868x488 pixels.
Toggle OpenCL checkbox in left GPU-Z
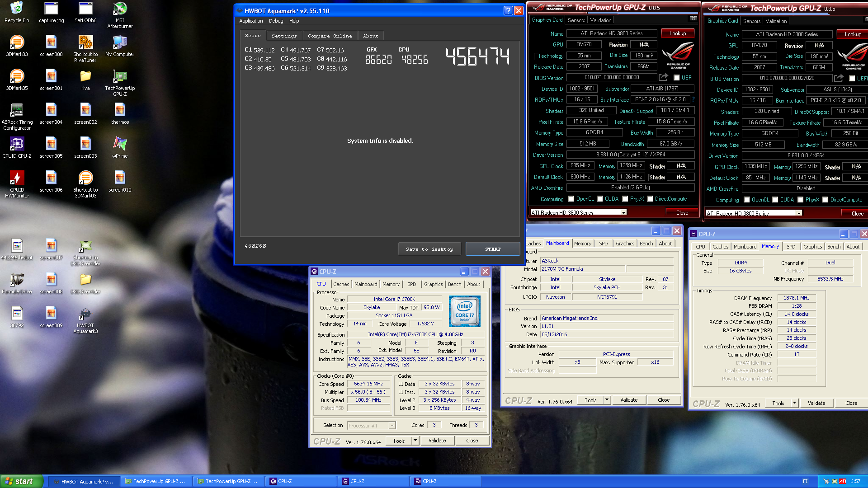pos(571,199)
